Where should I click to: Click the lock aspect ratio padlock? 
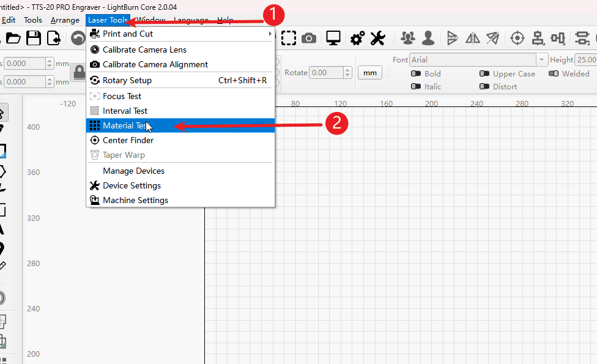tap(79, 73)
